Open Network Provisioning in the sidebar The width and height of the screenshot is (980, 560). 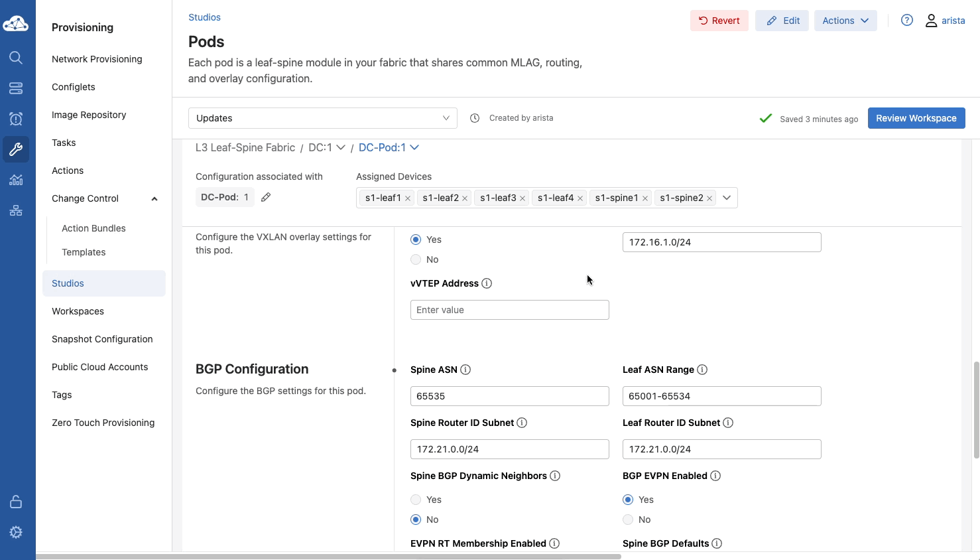coord(97,59)
